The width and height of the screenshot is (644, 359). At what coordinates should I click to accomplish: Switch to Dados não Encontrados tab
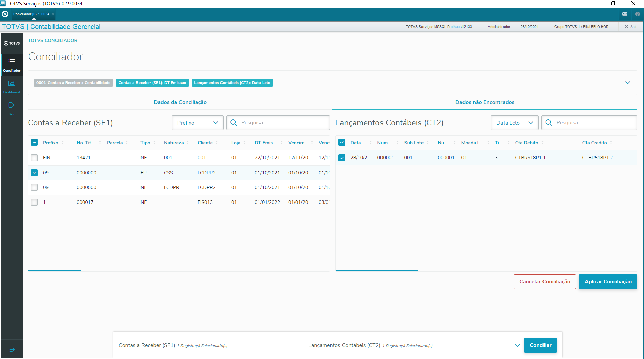(x=485, y=102)
